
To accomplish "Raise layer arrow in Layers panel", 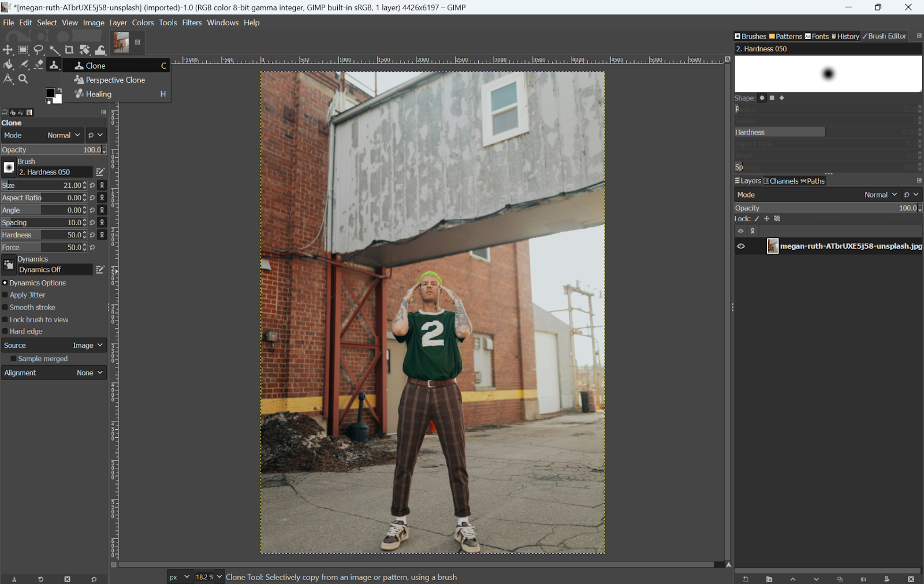I will 793,579.
